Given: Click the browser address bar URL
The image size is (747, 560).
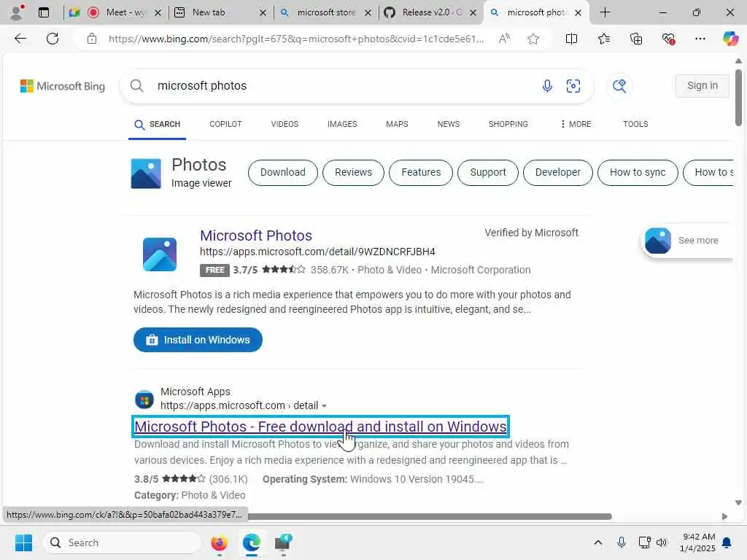Looking at the screenshot, I should pos(296,39).
